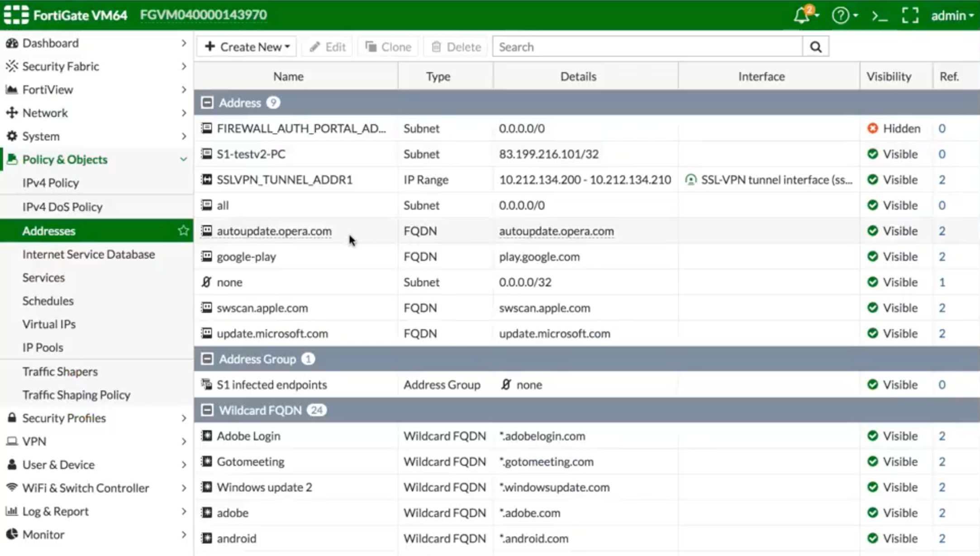Open IPv4 Policy page
This screenshot has width=980, height=556.
pyautogui.click(x=51, y=182)
